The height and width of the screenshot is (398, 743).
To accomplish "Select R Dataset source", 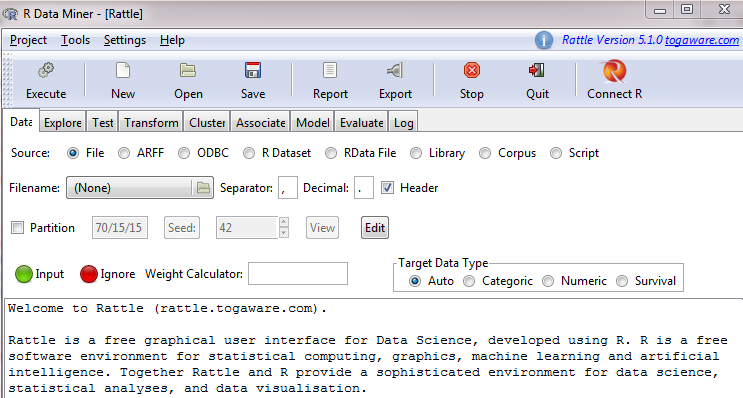I will [x=249, y=153].
